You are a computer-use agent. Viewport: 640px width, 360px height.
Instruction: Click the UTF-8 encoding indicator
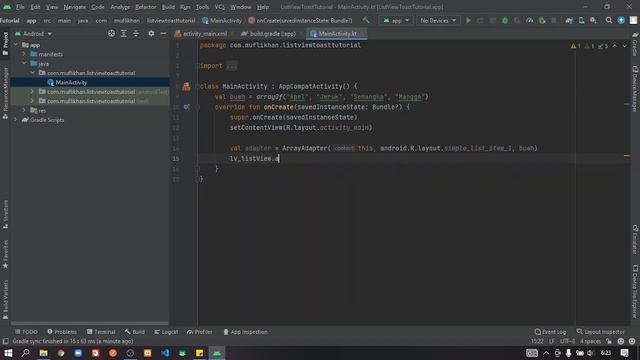tap(567, 341)
